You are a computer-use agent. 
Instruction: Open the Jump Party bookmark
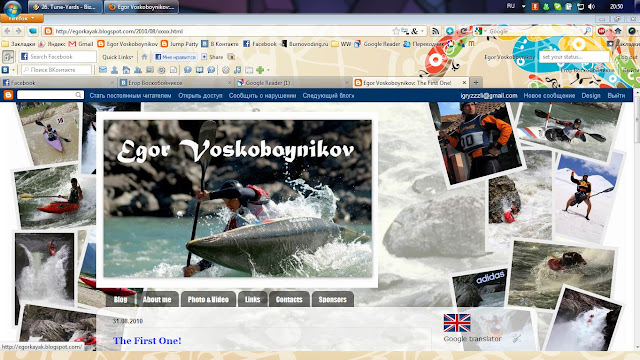coord(180,44)
